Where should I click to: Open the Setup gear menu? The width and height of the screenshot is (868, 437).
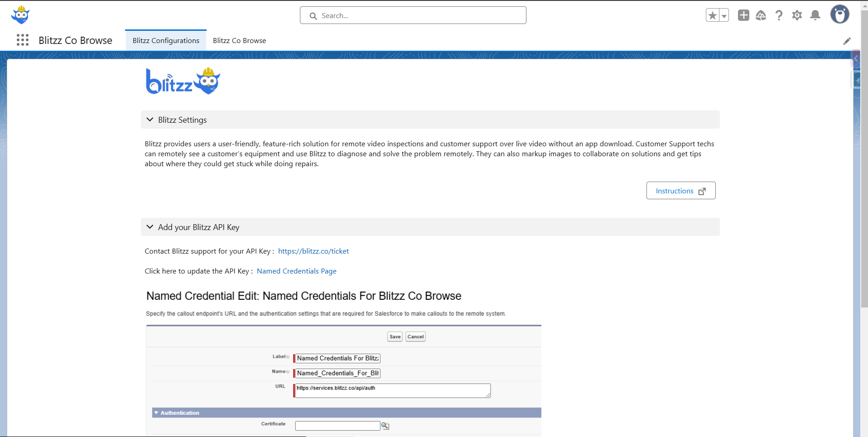(797, 15)
